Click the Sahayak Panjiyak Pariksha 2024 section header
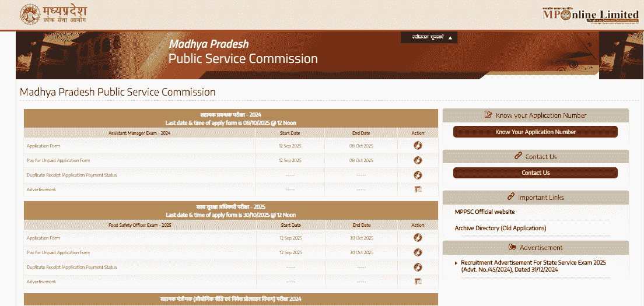This screenshot has height=306, width=644. (231, 299)
